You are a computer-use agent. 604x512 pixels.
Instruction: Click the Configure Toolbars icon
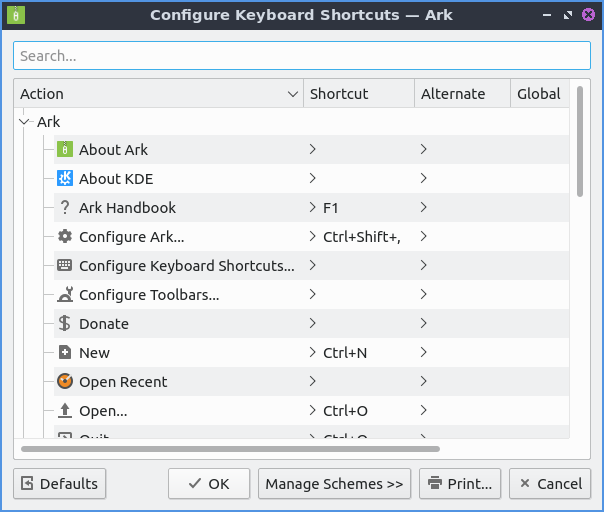click(x=65, y=295)
